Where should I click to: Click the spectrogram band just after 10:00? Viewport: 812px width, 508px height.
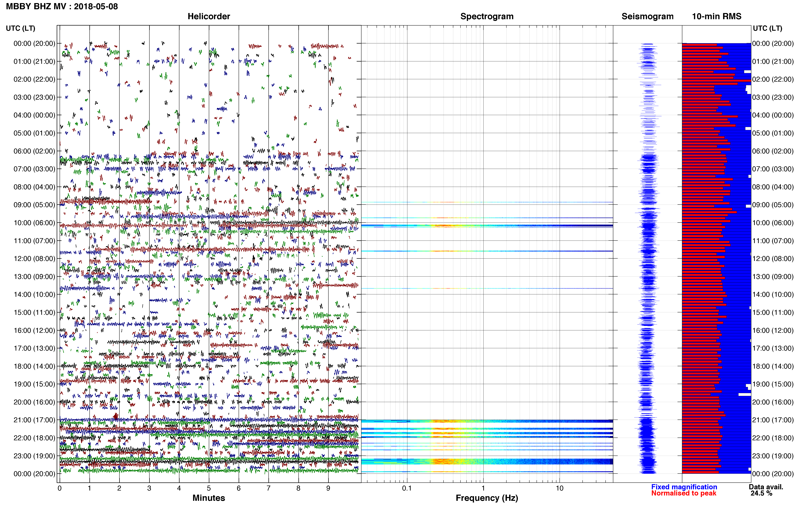pyautogui.click(x=487, y=226)
